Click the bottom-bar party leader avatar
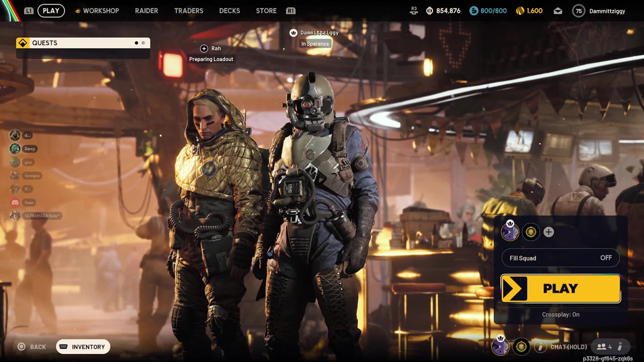The width and height of the screenshot is (644, 362). (500, 346)
